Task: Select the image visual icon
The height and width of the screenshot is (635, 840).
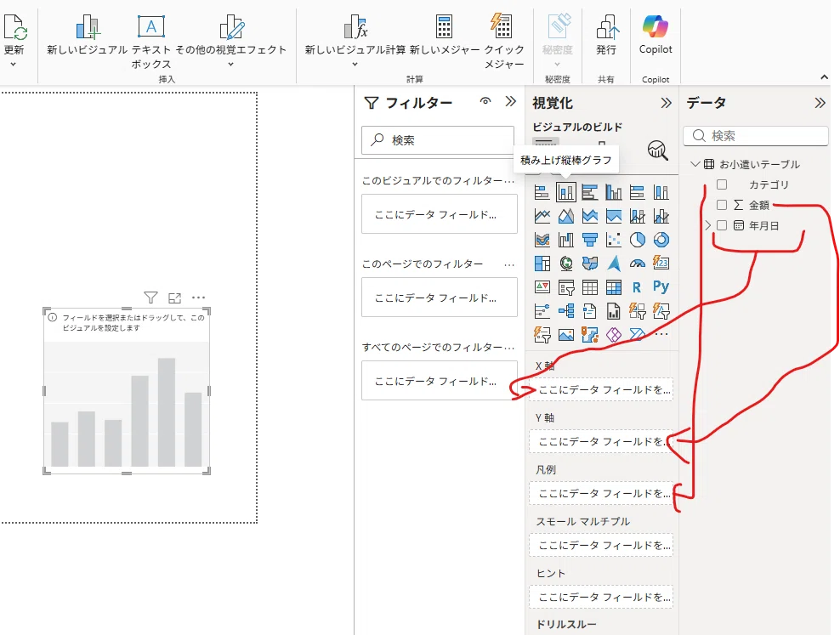Action: coord(565,335)
